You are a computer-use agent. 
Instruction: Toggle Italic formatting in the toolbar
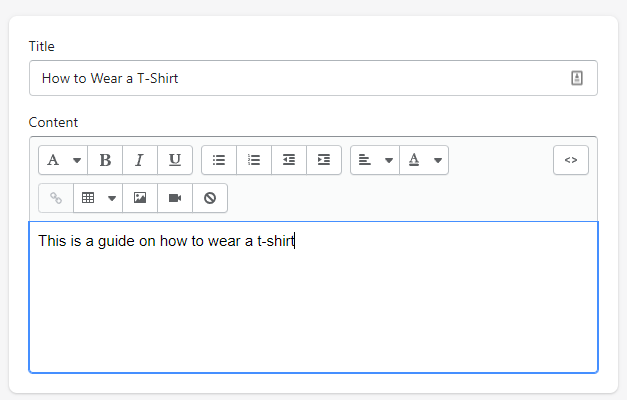(140, 160)
